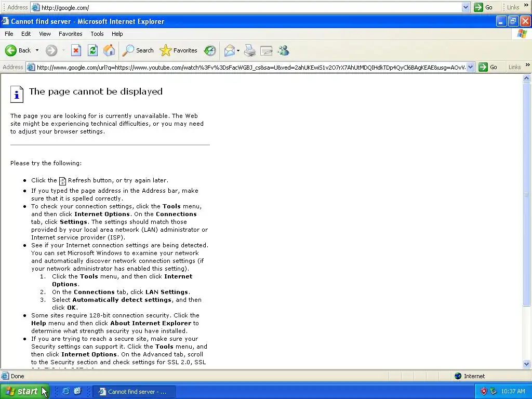The width and height of the screenshot is (532, 399).
Task: Click the bold 'About Internet Explorer' text
Action: click(x=151, y=323)
